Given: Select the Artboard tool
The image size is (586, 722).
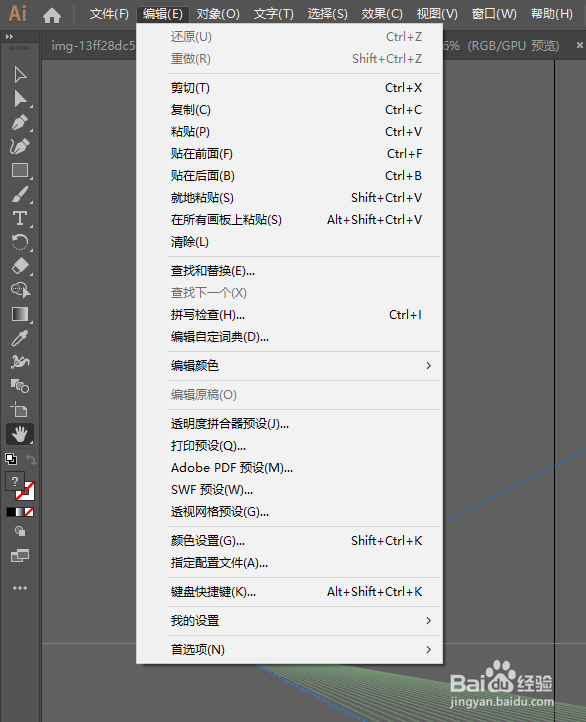Looking at the screenshot, I should pyautogui.click(x=20, y=410).
